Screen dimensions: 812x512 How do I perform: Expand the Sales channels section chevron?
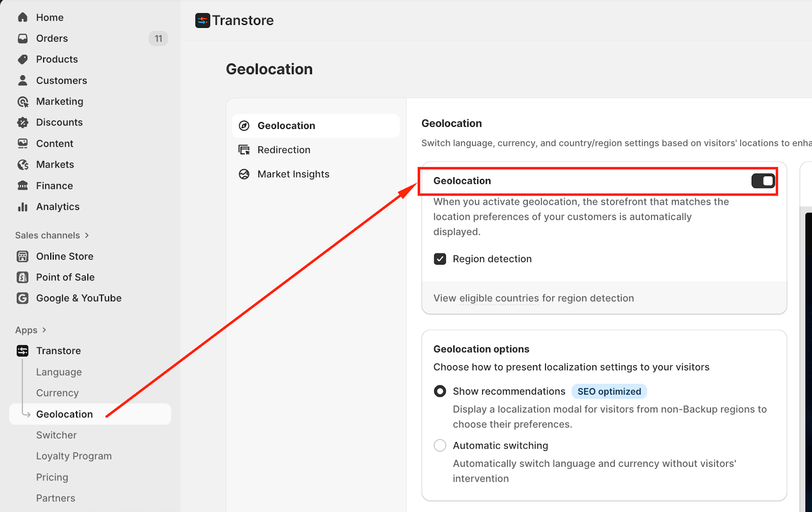pyautogui.click(x=87, y=235)
